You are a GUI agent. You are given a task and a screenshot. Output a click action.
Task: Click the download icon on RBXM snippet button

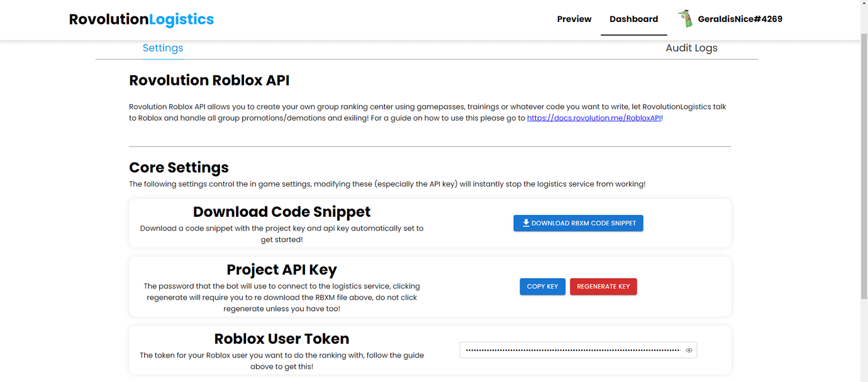tap(525, 222)
